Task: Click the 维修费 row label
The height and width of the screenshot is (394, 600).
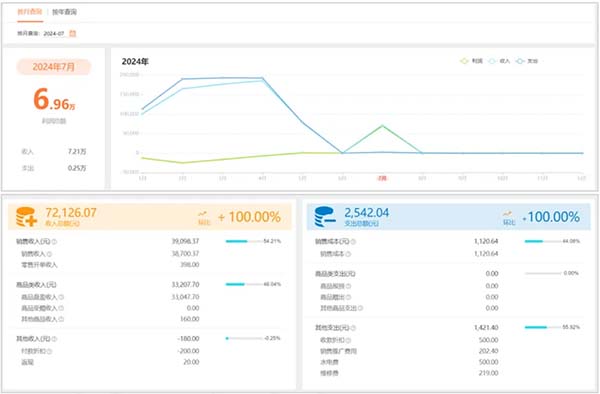Action: [329, 373]
